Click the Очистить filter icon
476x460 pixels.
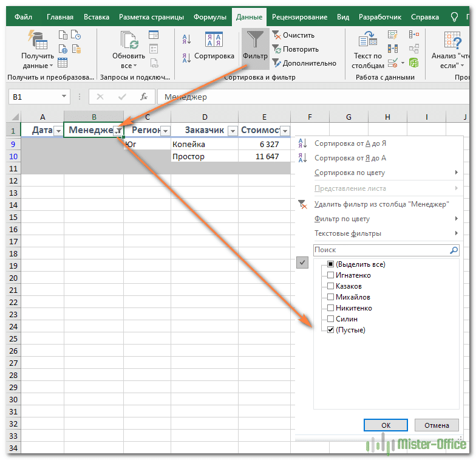tap(276, 35)
